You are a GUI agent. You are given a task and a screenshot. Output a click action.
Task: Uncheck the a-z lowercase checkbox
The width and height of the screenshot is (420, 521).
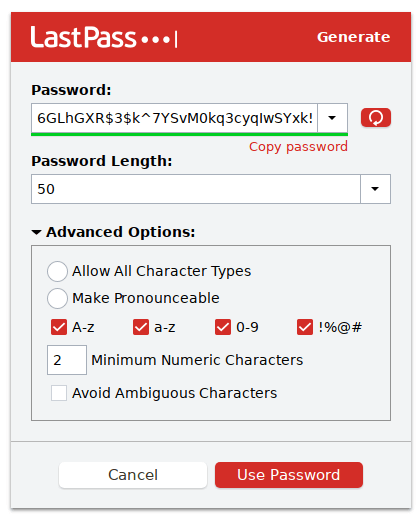tap(141, 327)
